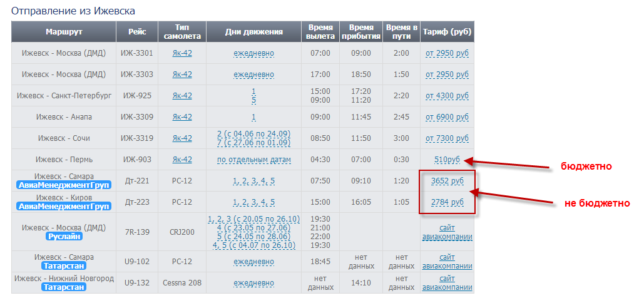Click the 'Время вылета' column header
This screenshot has height=303, width=644.
coord(320,31)
